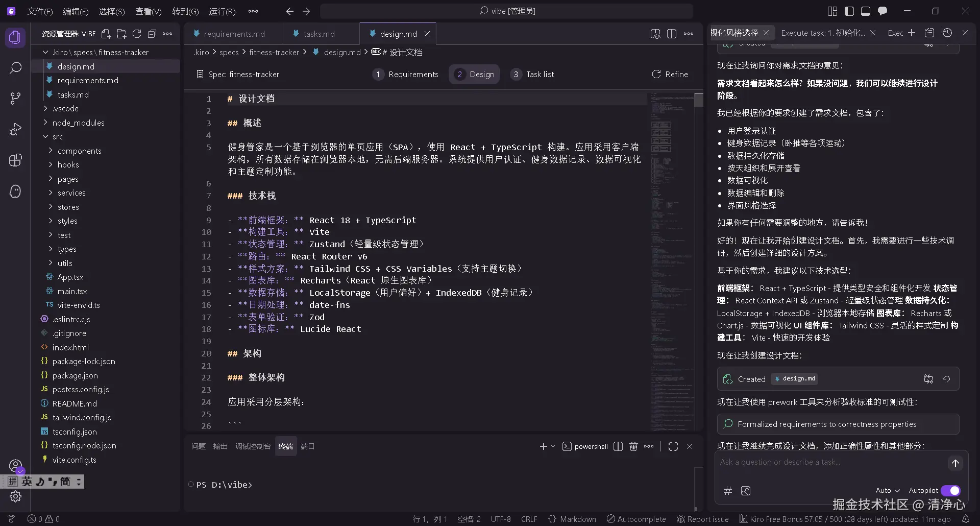Open the Accounts icon in activity bar
The image size is (980, 526).
point(15,465)
